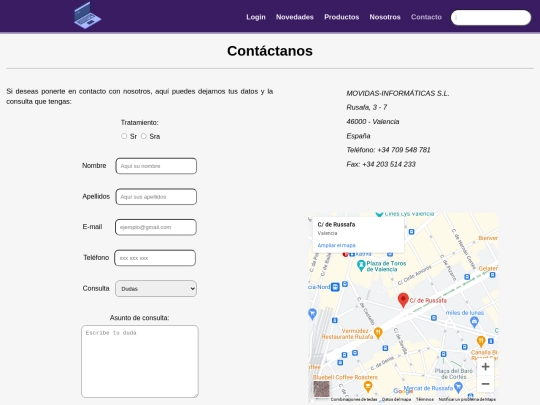Screen dimensions: 540x405
Task: Click the 46000 - Valencia text
Action: (373, 122)
